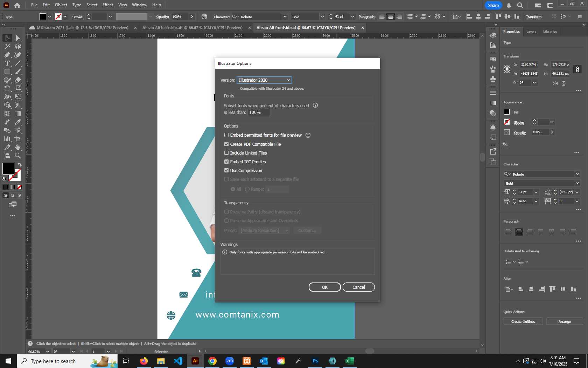Screen dimensions: 588x368
Task: Click the center align paragraph icon in the control bar
Action: point(391,16)
